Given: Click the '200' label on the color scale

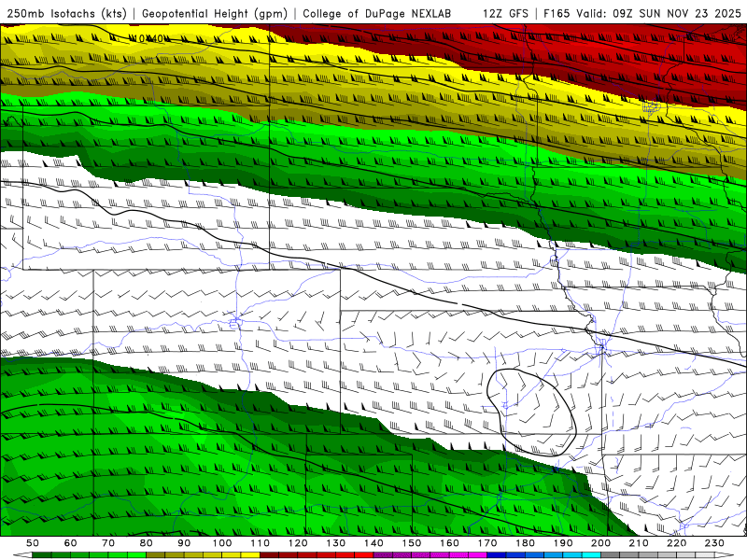Looking at the screenshot, I should (600, 543).
